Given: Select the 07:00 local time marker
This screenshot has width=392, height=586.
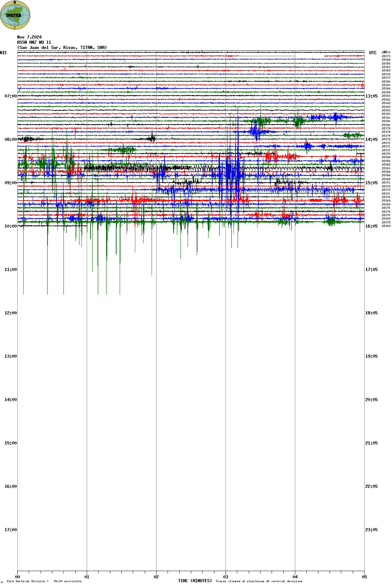Looking at the screenshot, I should 10,96.
